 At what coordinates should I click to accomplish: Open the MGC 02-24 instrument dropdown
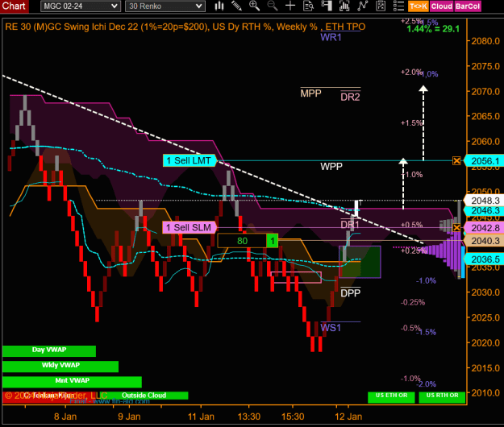point(81,6)
